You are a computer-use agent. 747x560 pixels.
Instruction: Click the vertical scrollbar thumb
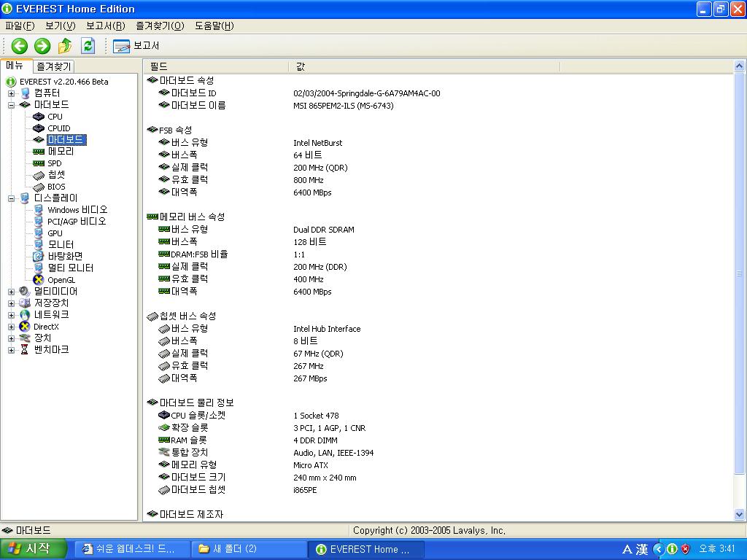pos(740,273)
